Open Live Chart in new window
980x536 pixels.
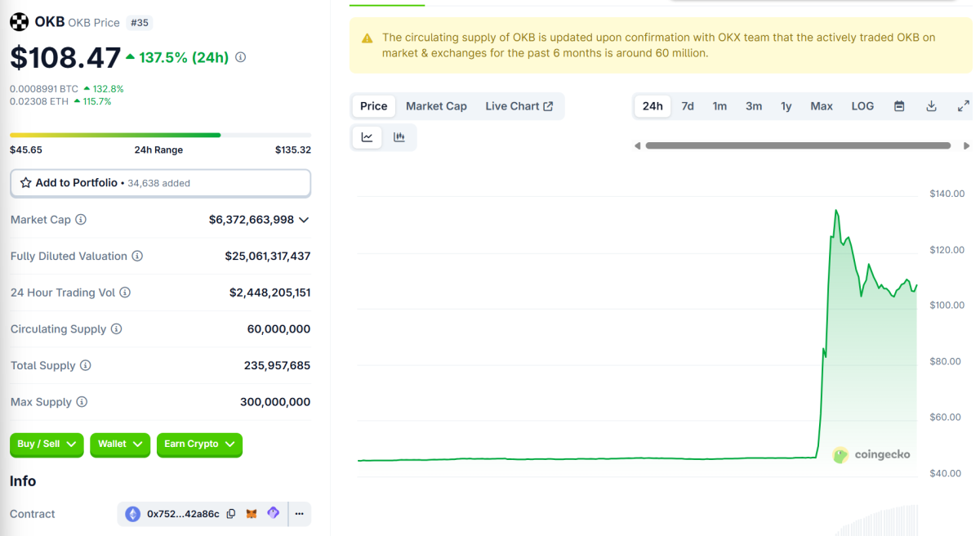pos(520,105)
